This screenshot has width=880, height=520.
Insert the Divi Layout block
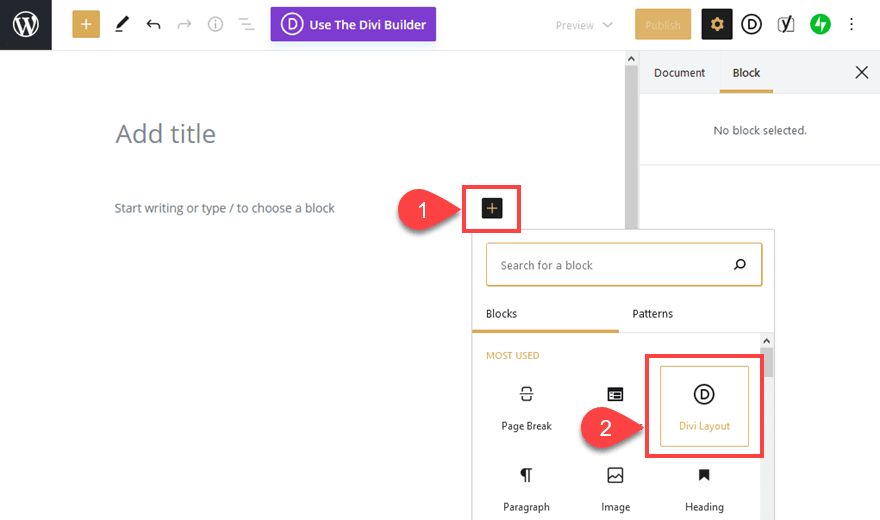coord(704,406)
